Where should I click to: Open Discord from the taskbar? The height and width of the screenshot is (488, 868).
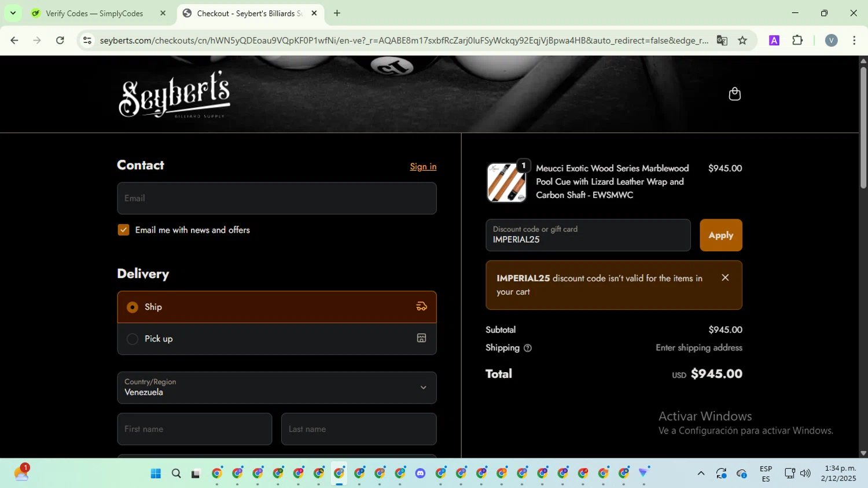[420, 474]
